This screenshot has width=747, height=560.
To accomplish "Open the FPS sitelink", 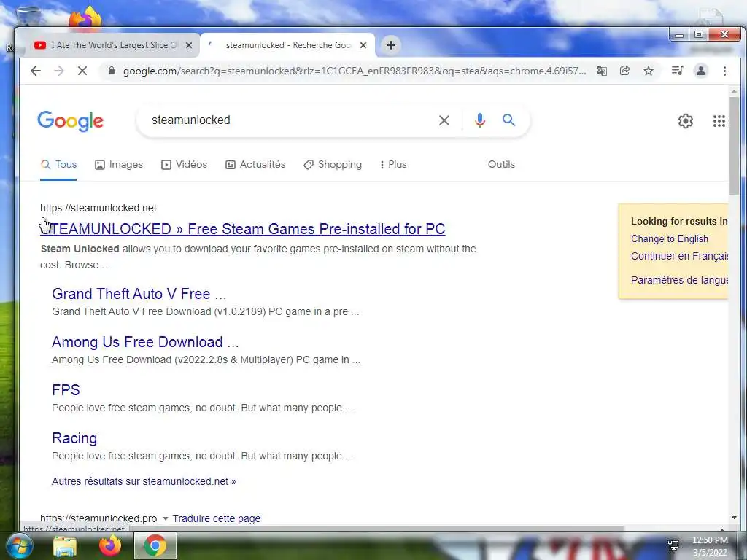I will pos(66,390).
